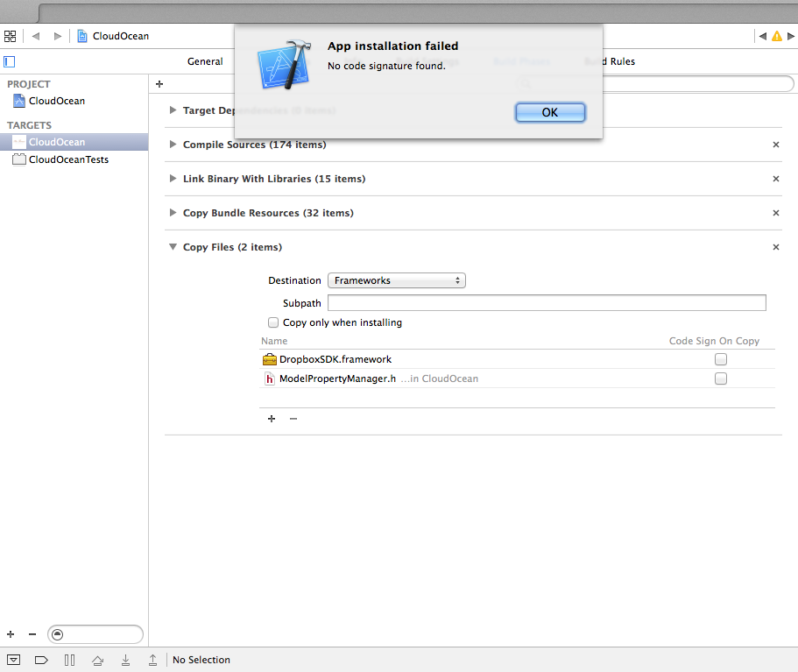The height and width of the screenshot is (672, 798).
Task: Switch to the Build Rules tab
Action: pos(610,61)
